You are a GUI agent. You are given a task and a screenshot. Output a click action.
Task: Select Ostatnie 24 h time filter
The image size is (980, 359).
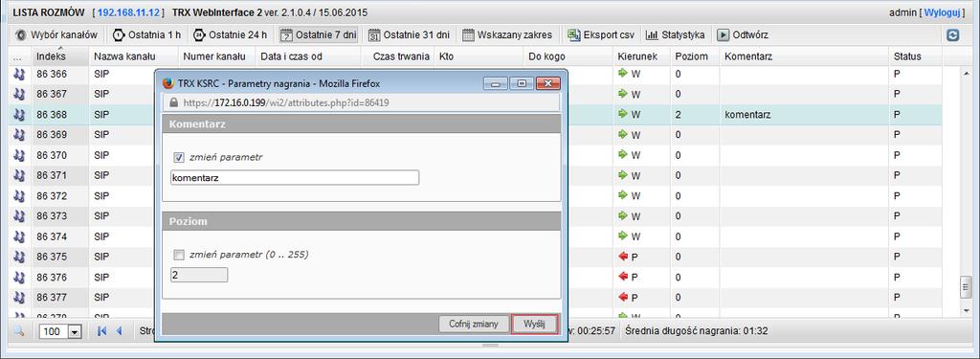[230, 35]
